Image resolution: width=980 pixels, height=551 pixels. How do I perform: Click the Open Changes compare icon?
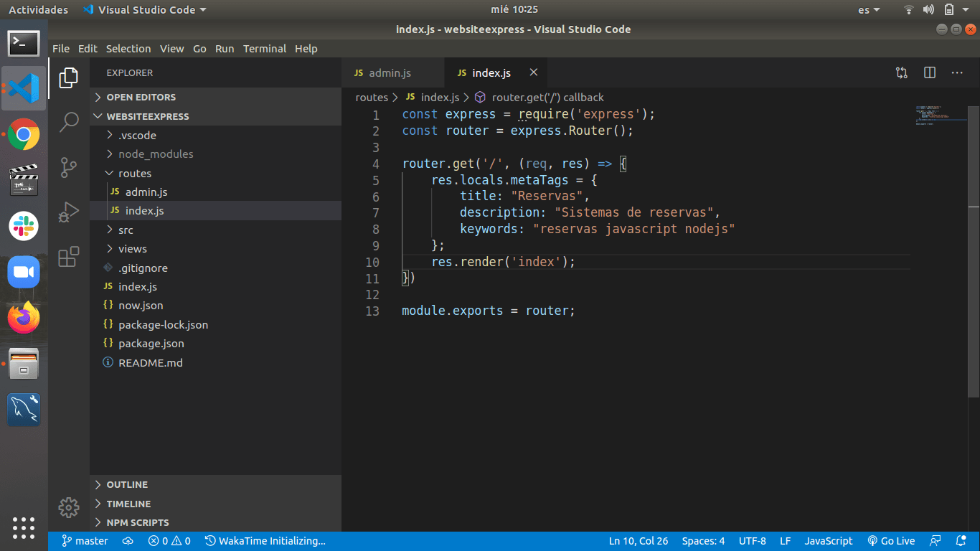pyautogui.click(x=902, y=72)
